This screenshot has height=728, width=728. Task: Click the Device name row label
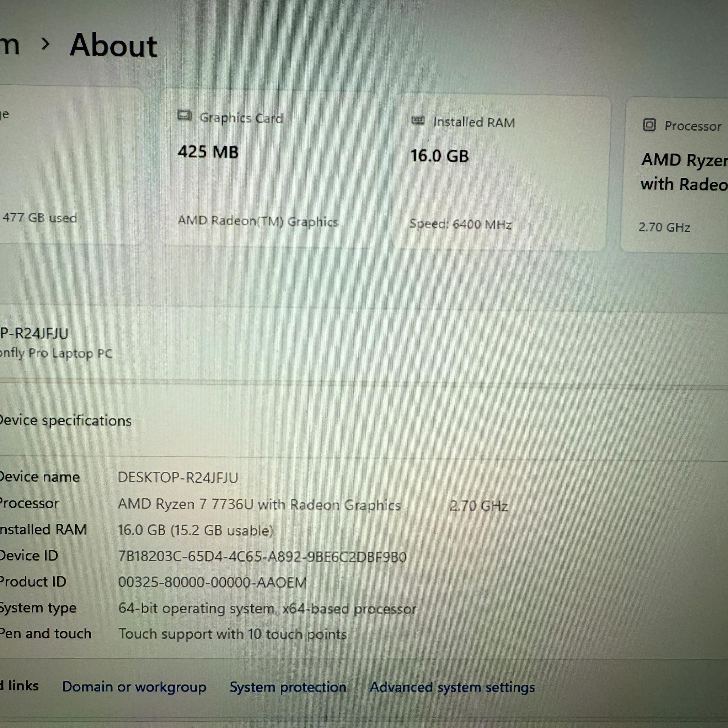[39, 477]
